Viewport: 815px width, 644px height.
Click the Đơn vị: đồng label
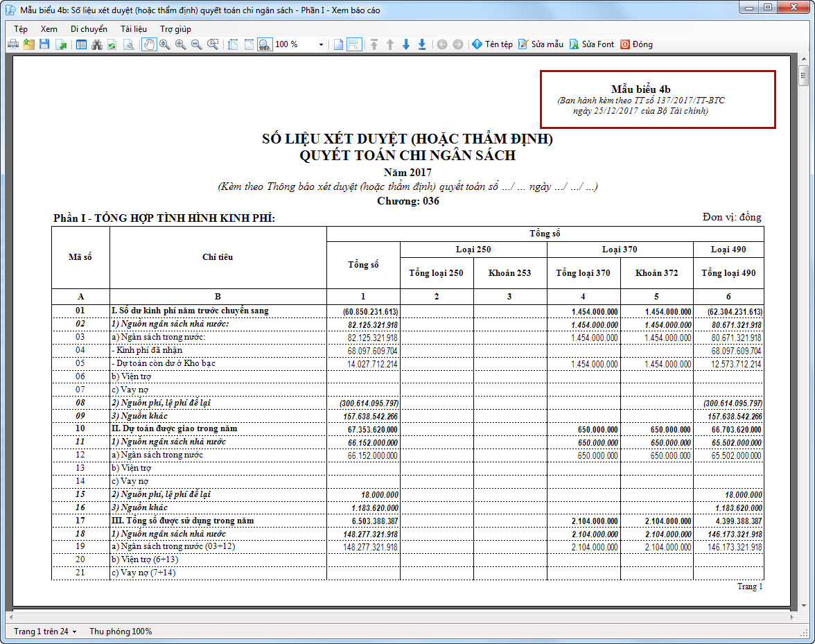732,217
